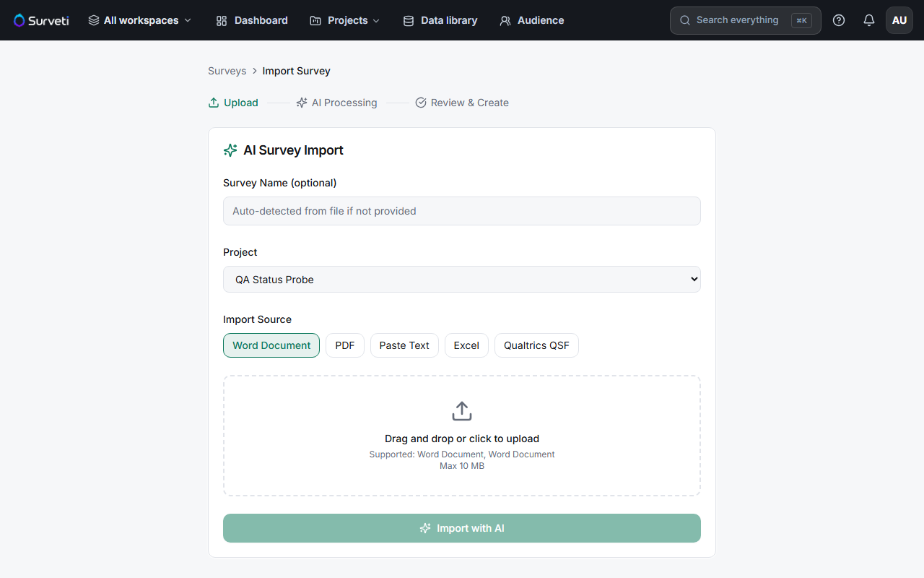Image resolution: width=924 pixels, height=578 pixels.
Task: Click the Data library database icon
Action: pyautogui.click(x=409, y=21)
